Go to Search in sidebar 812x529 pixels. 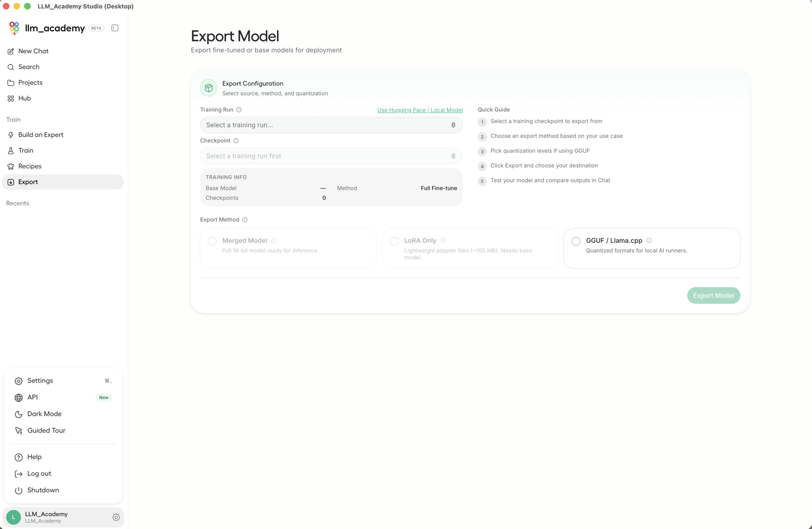pyautogui.click(x=63, y=67)
